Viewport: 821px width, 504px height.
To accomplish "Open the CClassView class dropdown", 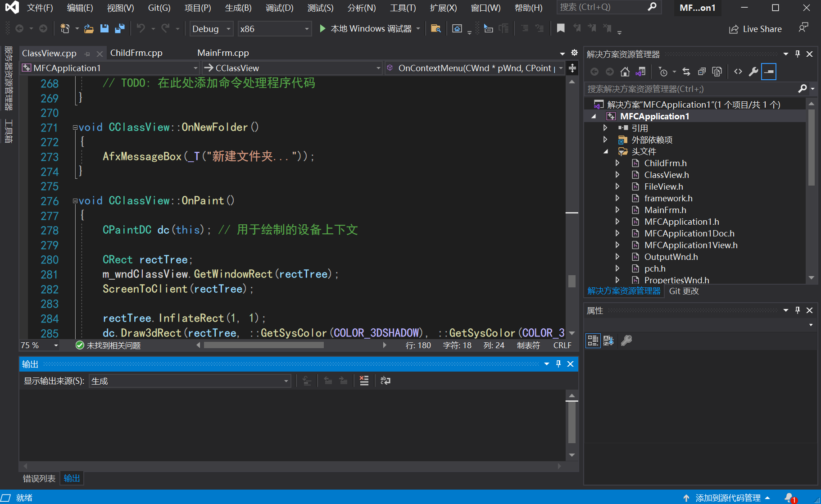I will click(x=292, y=68).
